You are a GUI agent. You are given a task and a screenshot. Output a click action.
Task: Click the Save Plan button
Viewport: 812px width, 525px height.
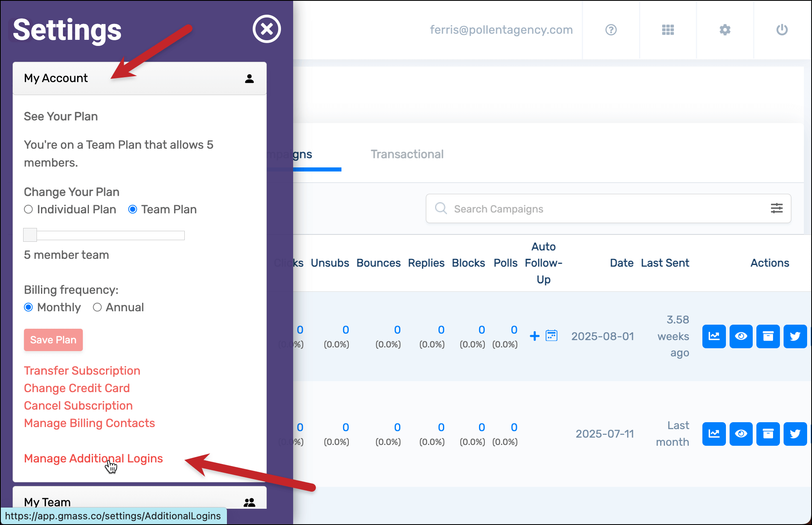(x=53, y=340)
